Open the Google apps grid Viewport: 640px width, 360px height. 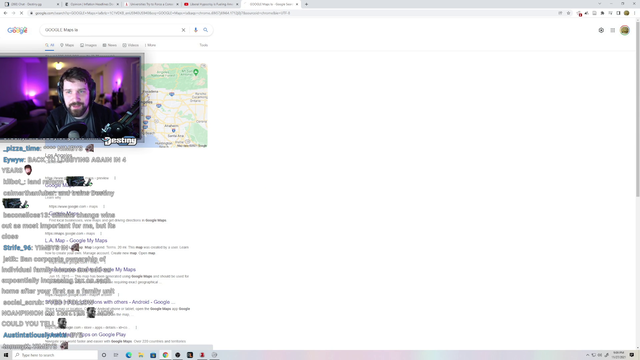pyautogui.click(x=613, y=30)
